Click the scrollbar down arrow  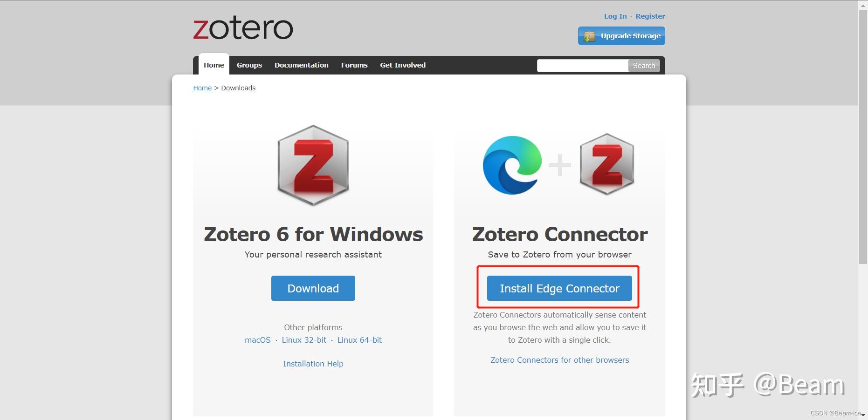[x=863, y=415]
